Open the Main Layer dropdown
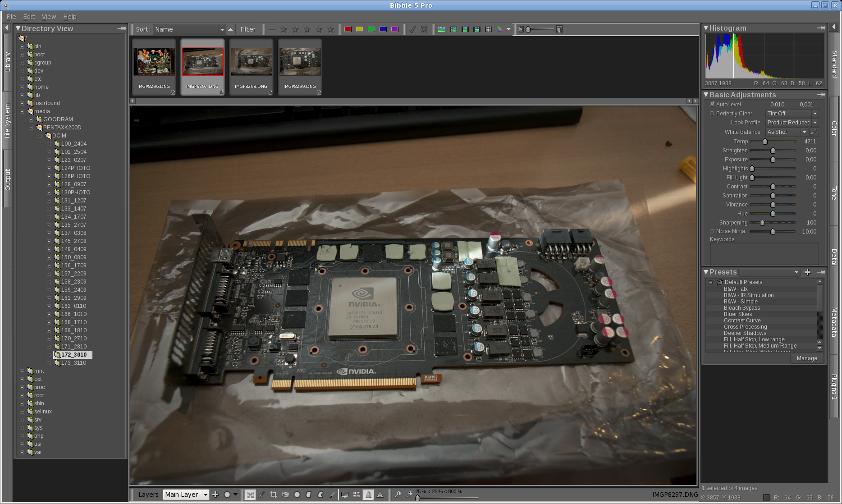 click(186, 495)
